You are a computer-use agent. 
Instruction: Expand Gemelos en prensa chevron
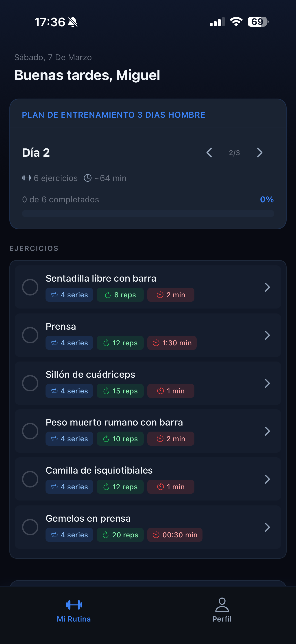[x=267, y=527]
